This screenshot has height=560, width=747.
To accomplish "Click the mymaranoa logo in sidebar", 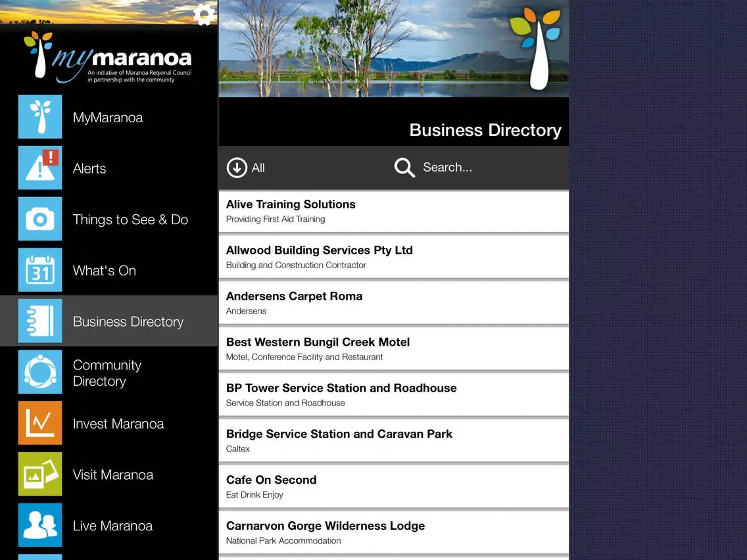I will click(108, 57).
